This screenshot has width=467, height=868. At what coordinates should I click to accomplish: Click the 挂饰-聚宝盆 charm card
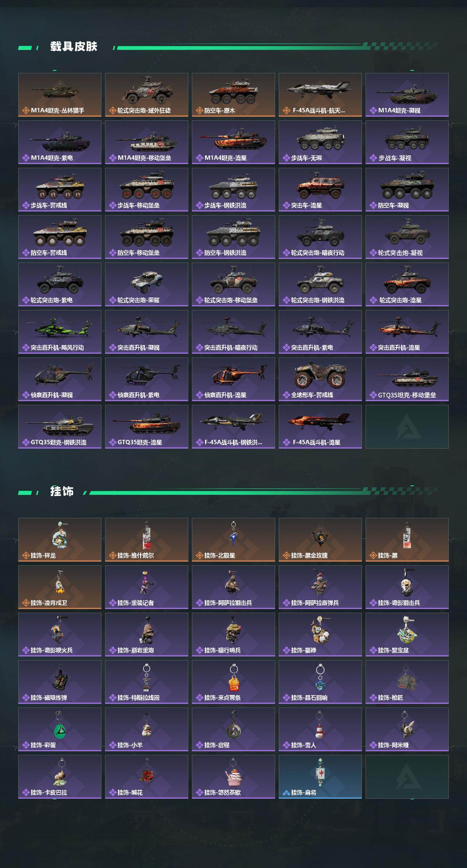click(x=407, y=635)
